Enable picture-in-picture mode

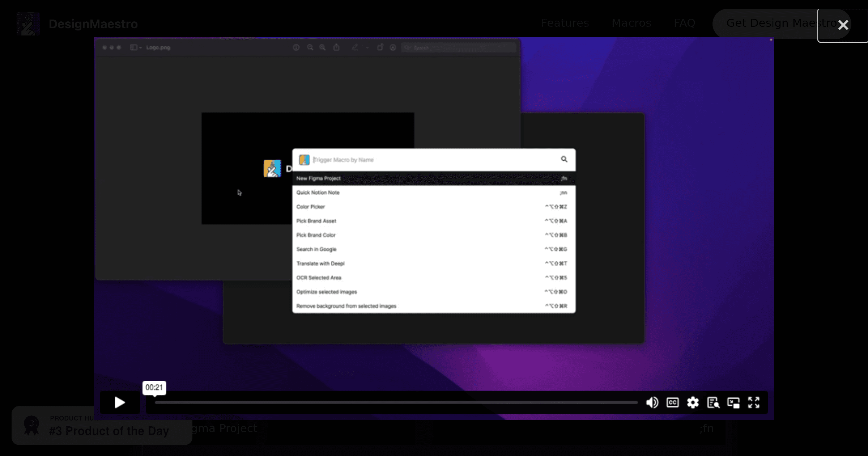coord(733,402)
